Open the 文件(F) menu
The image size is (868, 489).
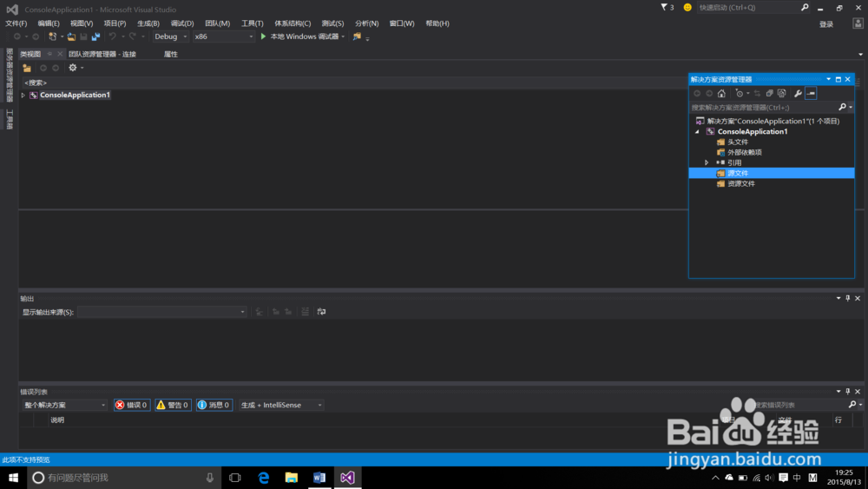[x=16, y=23]
